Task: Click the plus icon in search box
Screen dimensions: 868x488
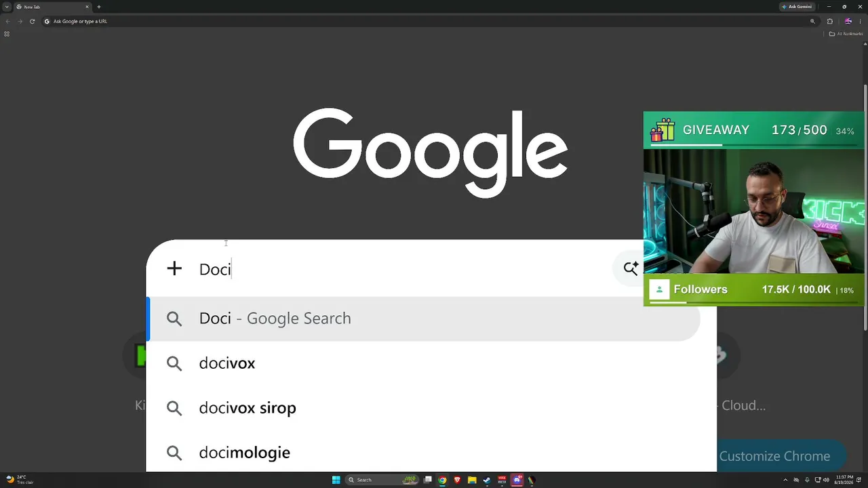Action: pyautogui.click(x=174, y=269)
